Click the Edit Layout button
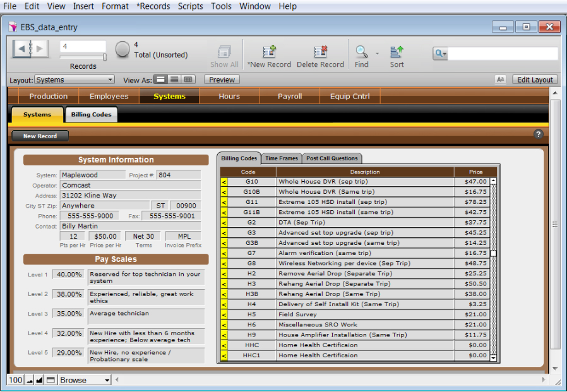 pos(534,80)
